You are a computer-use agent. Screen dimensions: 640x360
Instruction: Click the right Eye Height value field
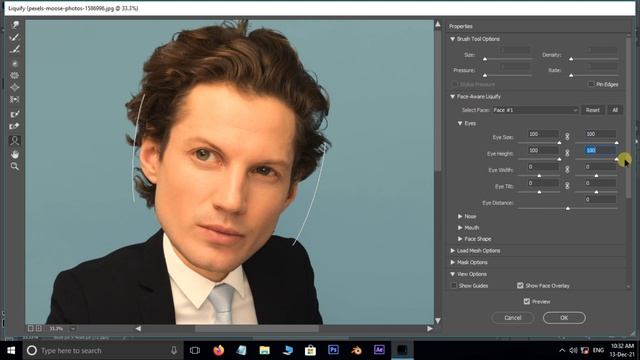(x=600, y=150)
